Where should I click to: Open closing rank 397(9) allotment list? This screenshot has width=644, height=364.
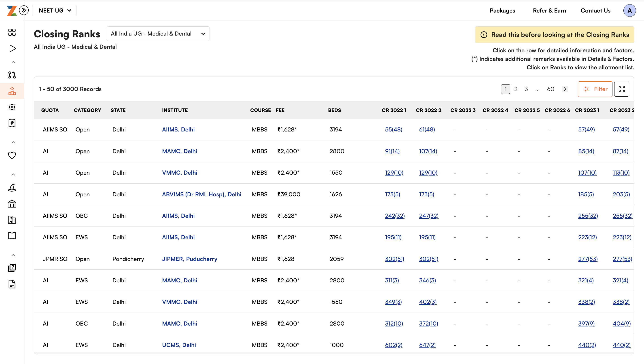(x=586, y=324)
